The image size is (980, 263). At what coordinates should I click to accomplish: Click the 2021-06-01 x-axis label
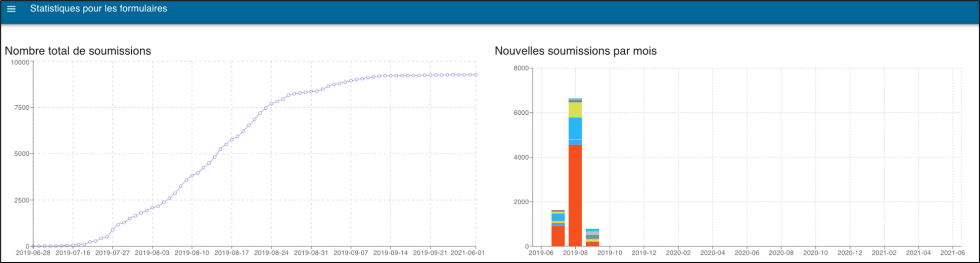coord(467,253)
